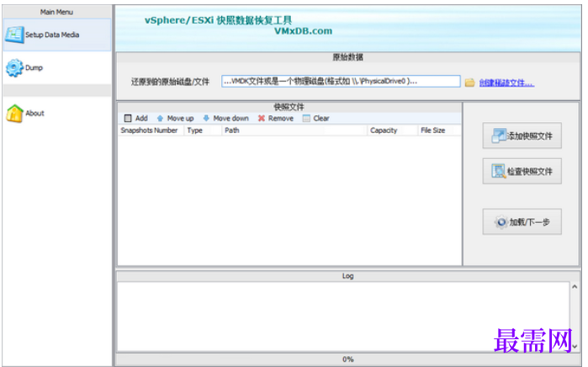Click the Snapshots Number column header

point(151,130)
